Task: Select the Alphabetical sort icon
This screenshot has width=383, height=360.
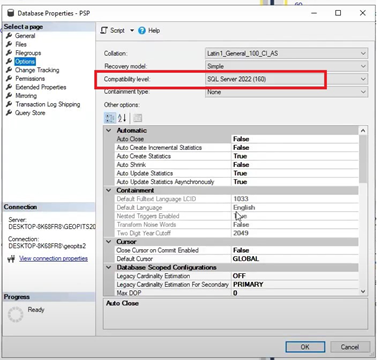Action: click(122, 118)
